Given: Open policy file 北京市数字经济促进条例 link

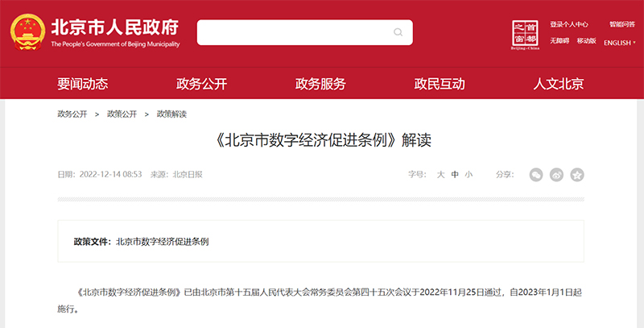Looking at the screenshot, I should 163,241.
